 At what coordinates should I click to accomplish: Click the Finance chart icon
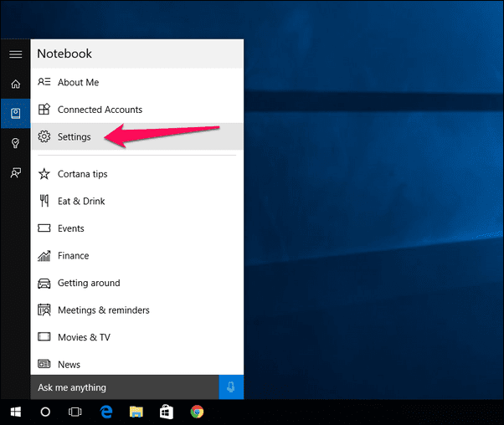point(44,256)
